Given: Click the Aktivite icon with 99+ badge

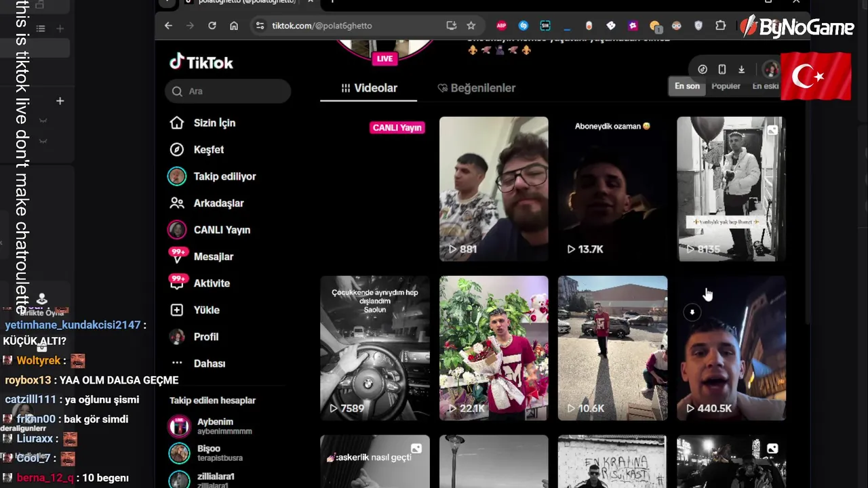Looking at the screenshot, I should pyautogui.click(x=178, y=282).
